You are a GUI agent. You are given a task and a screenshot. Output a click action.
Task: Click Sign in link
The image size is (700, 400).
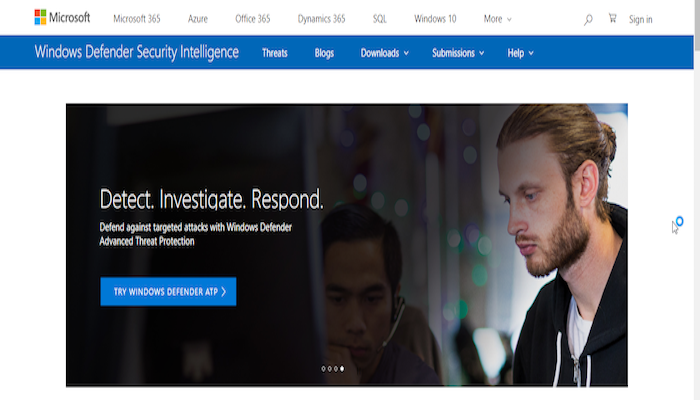point(641,19)
